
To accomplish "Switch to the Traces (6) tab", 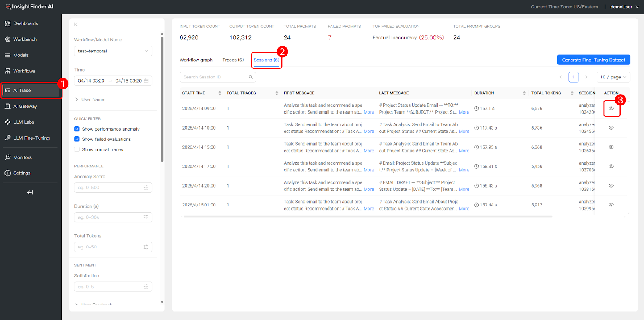I will click(x=233, y=60).
